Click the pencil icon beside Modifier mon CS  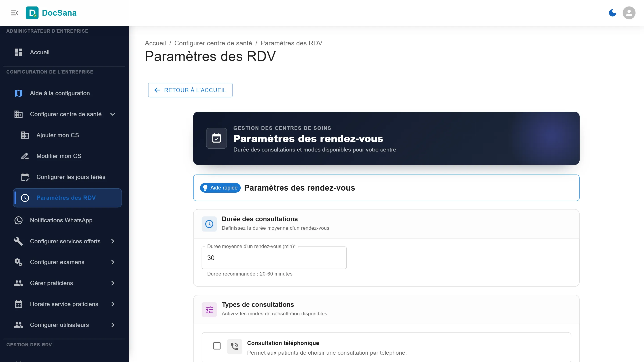pos(25,156)
